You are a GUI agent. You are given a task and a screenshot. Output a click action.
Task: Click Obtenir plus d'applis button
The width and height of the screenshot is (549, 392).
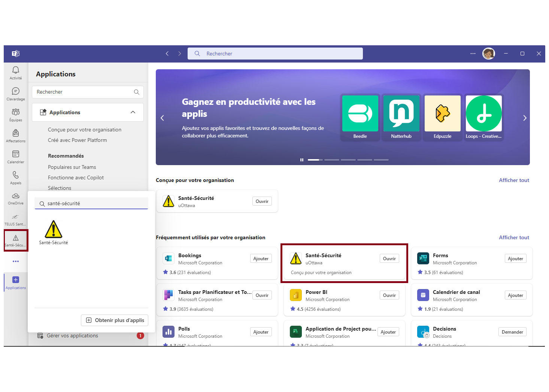(x=115, y=320)
